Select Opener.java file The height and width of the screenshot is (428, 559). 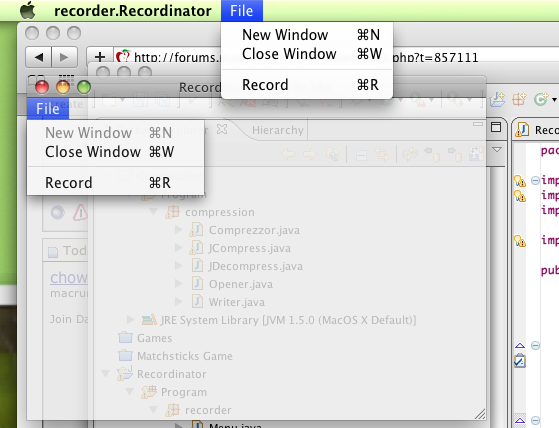point(232,284)
